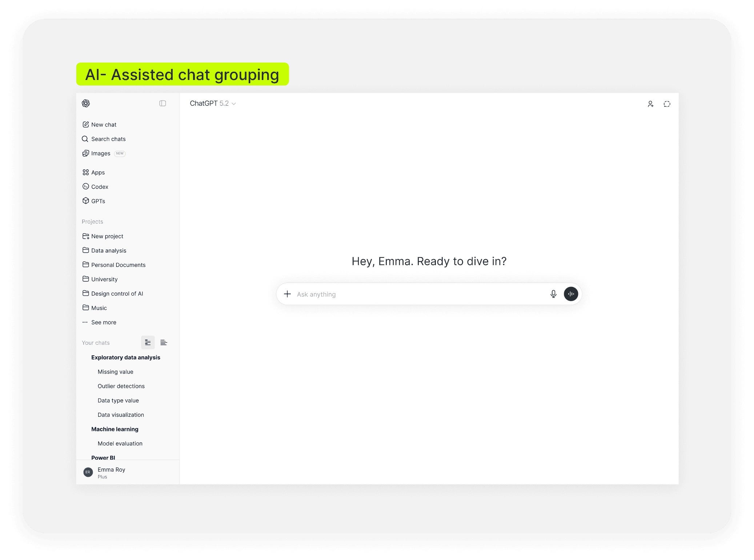Open the GPTs menu item
This screenshot has width=754, height=560.
(x=98, y=201)
